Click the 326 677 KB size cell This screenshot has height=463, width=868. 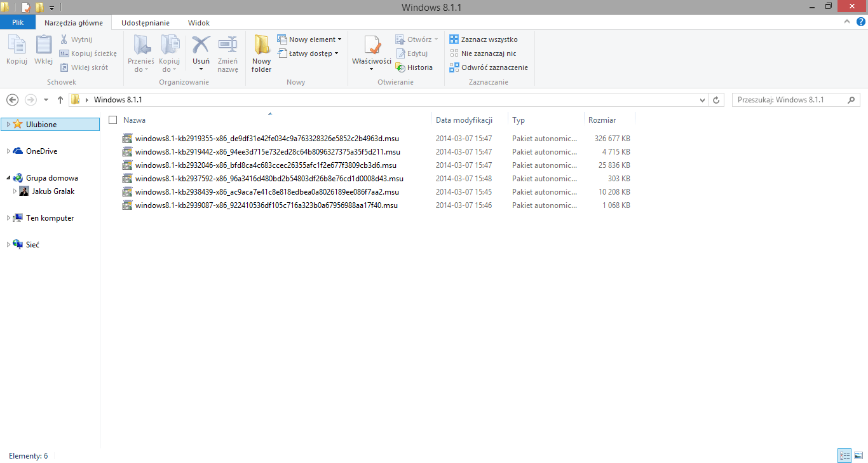613,138
